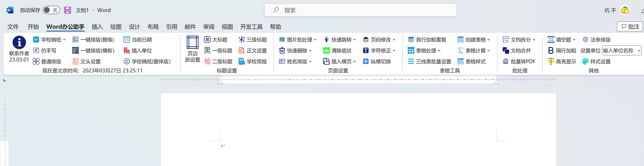Toggle the 自动保存 AutoSave switch
The width and height of the screenshot is (644, 166).
click(x=51, y=10)
